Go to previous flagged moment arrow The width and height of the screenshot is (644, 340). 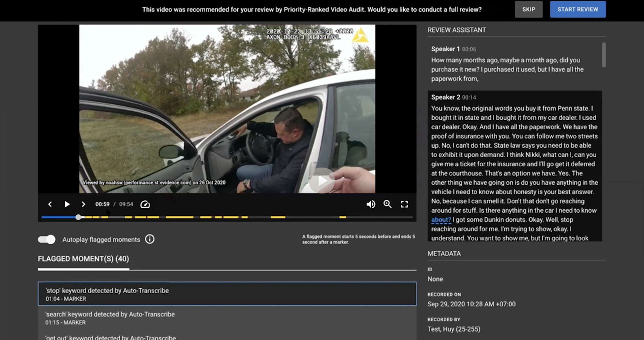pos(50,204)
